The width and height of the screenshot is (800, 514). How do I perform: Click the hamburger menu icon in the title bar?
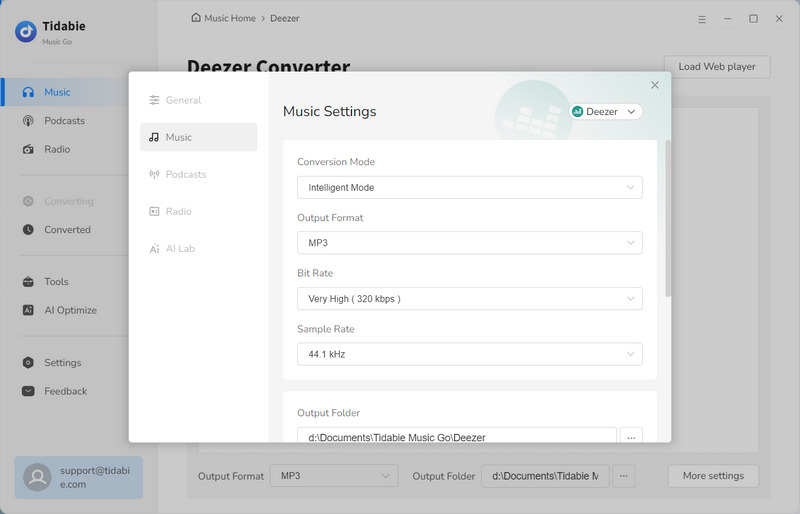click(702, 19)
